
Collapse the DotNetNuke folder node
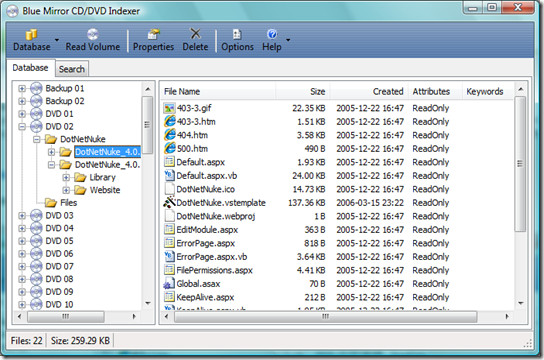pyautogui.click(x=37, y=139)
